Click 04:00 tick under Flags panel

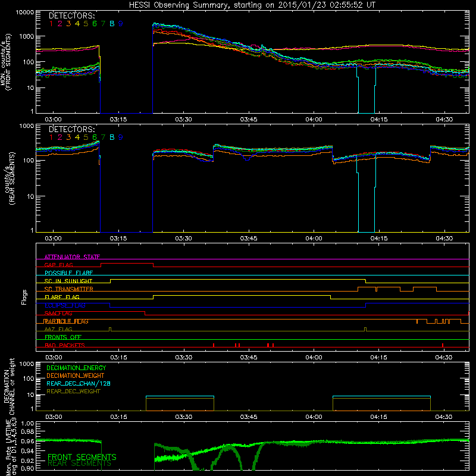coord(314,358)
